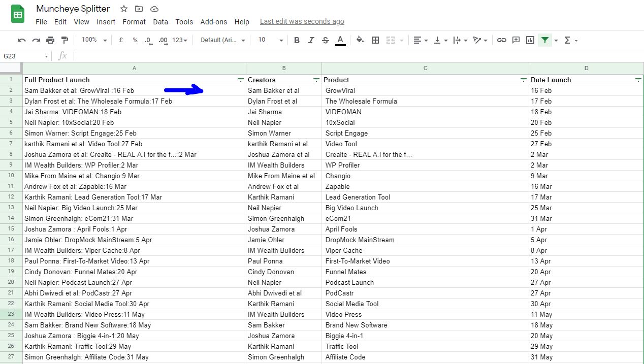Toggle strikethrough formatting
Viewport: 644px width, 364px height.
click(326, 40)
